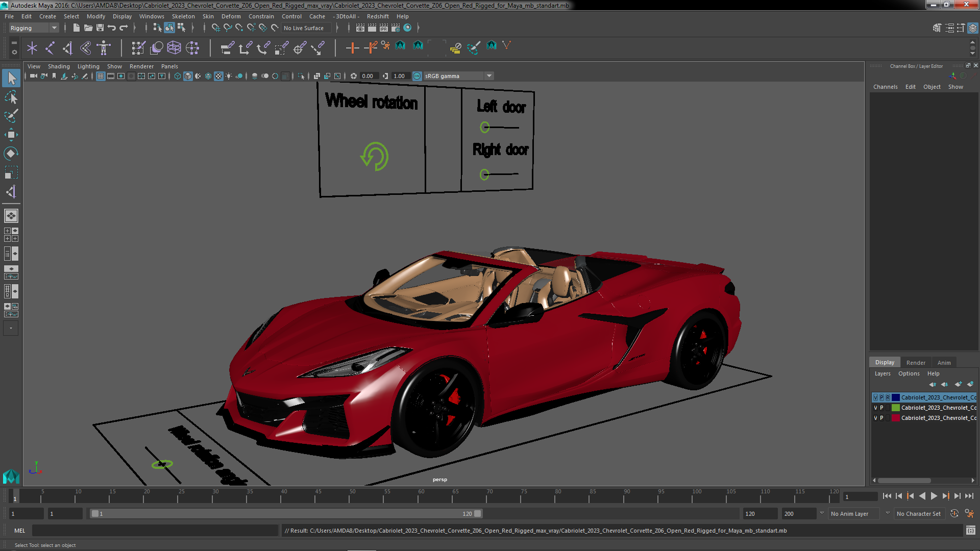The image size is (980, 551).
Task: Open viewport Lighting menu
Action: coord(88,66)
